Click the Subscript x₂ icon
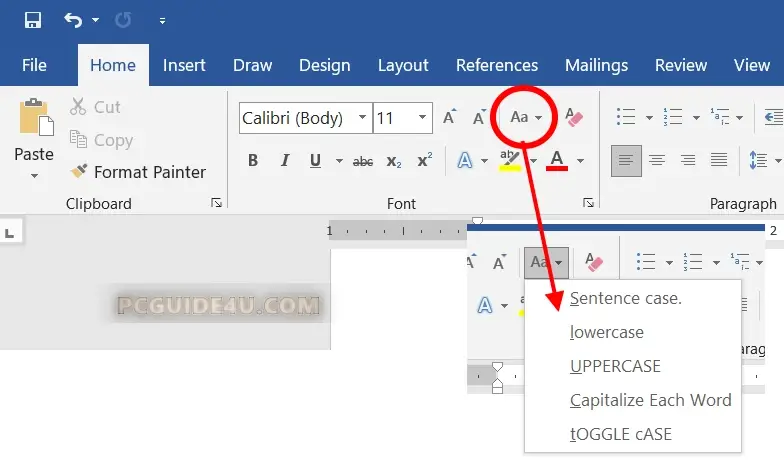 pos(394,161)
